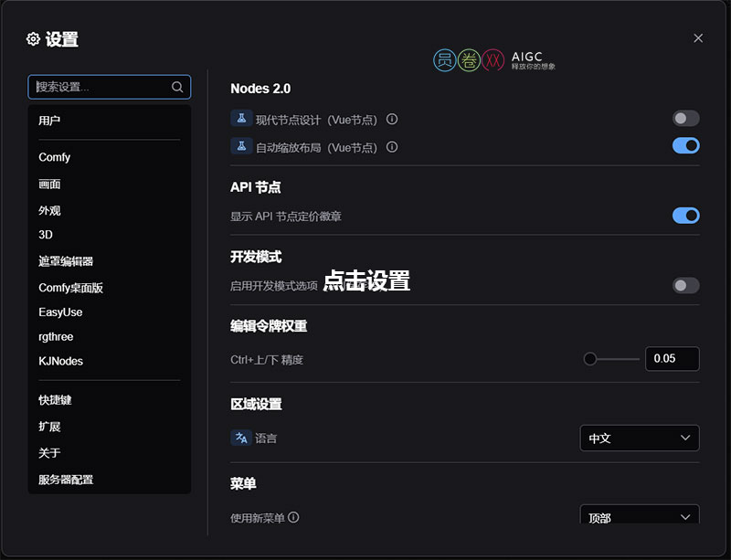Open the 语言 dropdown showing 中文

click(x=640, y=438)
